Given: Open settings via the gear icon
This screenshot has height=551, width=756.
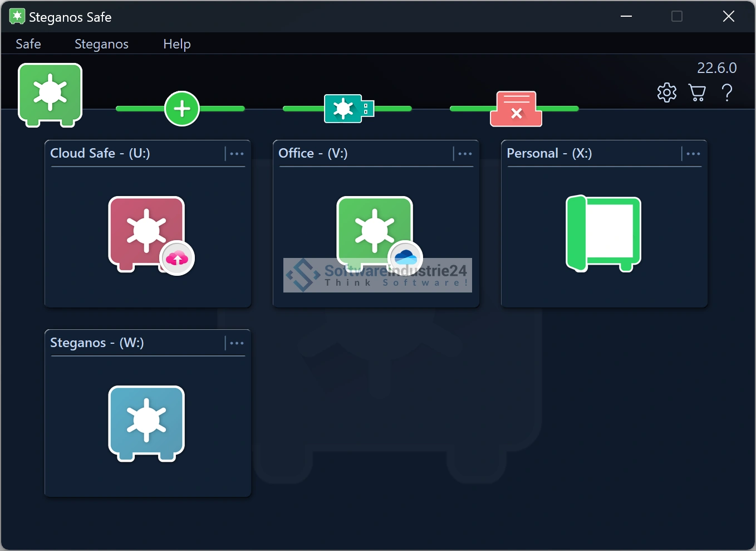Looking at the screenshot, I should point(666,92).
